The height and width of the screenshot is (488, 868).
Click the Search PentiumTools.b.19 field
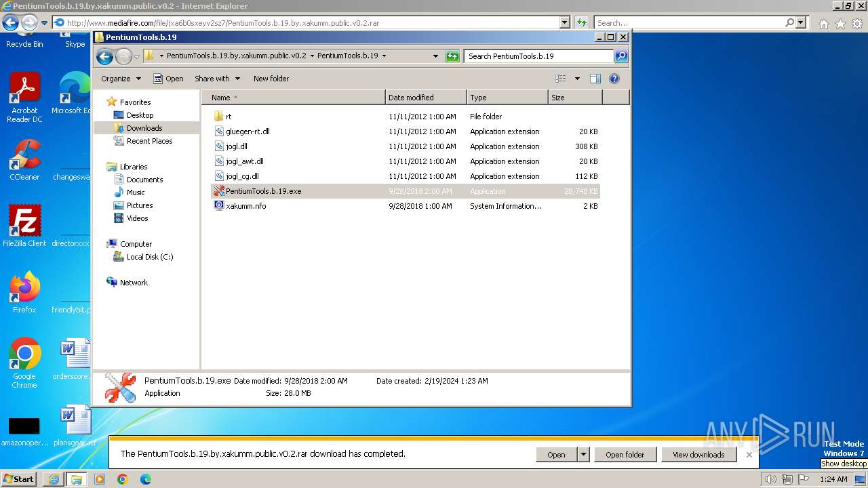(539, 56)
